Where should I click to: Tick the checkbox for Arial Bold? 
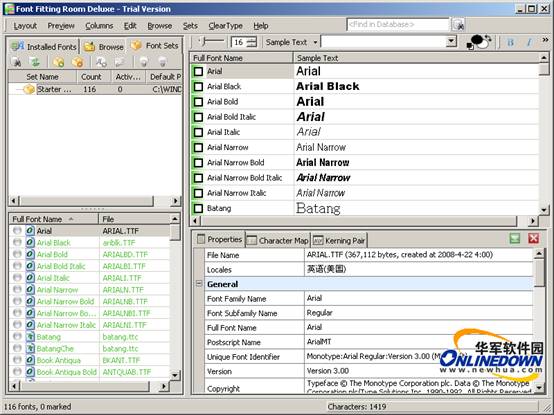[199, 102]
